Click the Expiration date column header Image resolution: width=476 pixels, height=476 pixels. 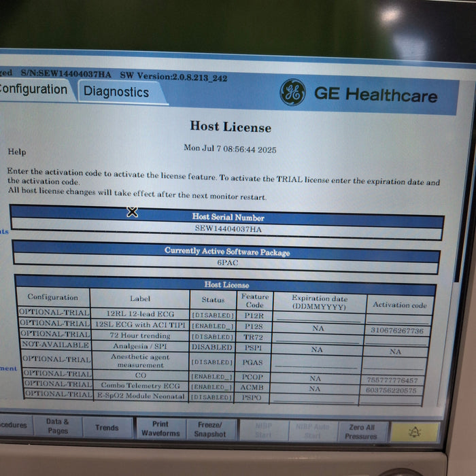pos(319,303)
